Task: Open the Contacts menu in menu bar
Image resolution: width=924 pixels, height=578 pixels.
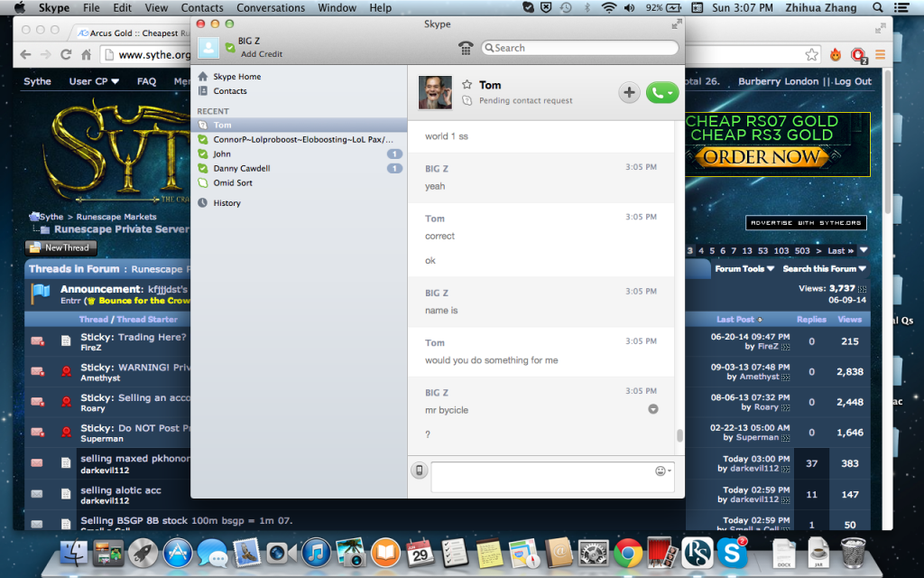Action: tap(202, 7)
